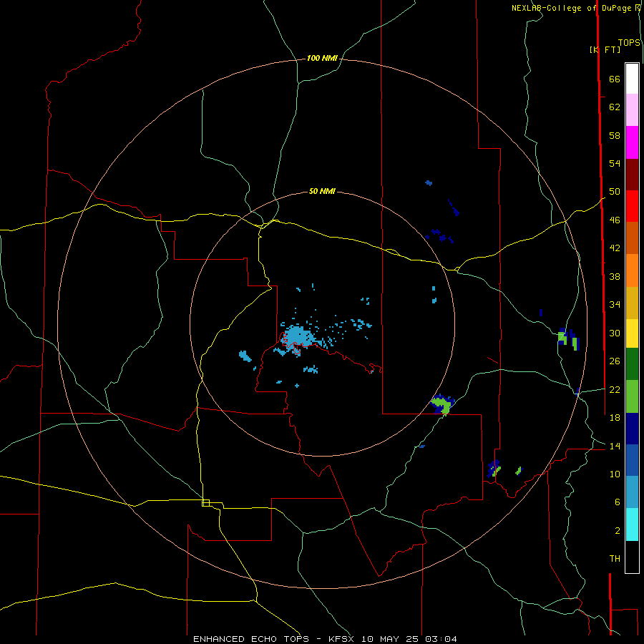Click the legend value 66
The width and height of the screenshot is (644, 644).
(615, 79)
